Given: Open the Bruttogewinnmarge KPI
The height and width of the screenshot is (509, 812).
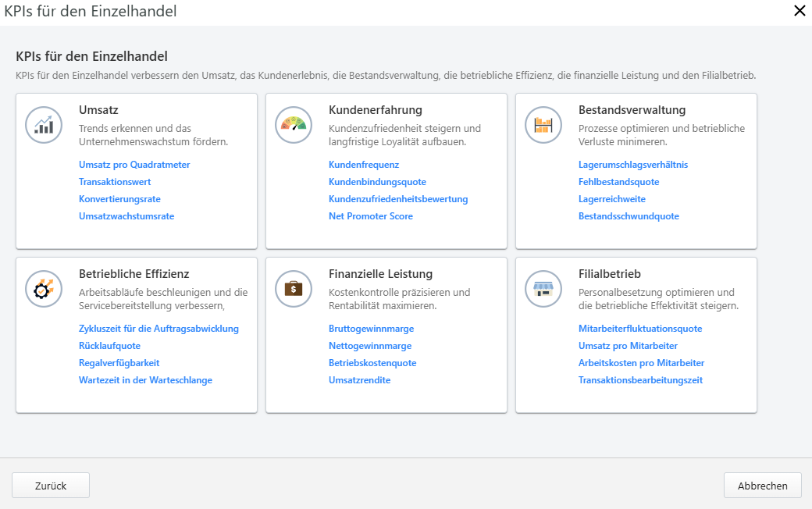Looking at the screenshot, I should pyautogui.click(x=371, y=328).
